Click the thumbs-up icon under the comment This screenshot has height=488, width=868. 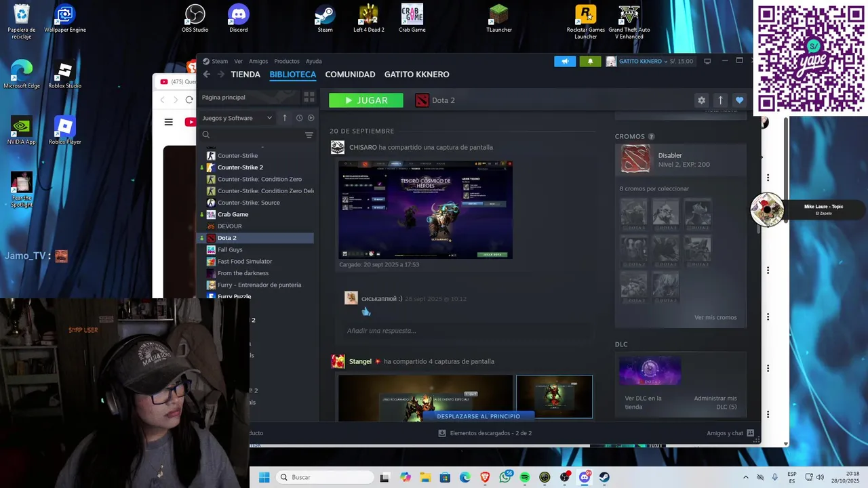pyautogui.click(x=366, y=312)
